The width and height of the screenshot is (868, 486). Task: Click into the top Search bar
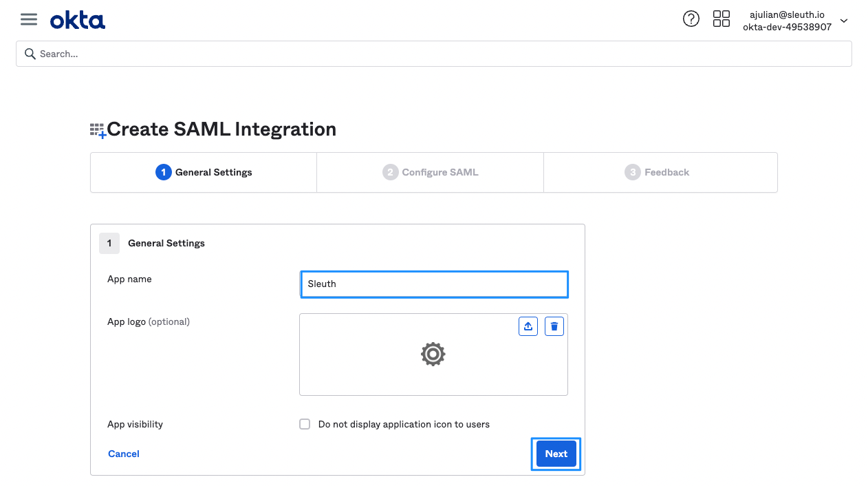click(x=440, y=54)
